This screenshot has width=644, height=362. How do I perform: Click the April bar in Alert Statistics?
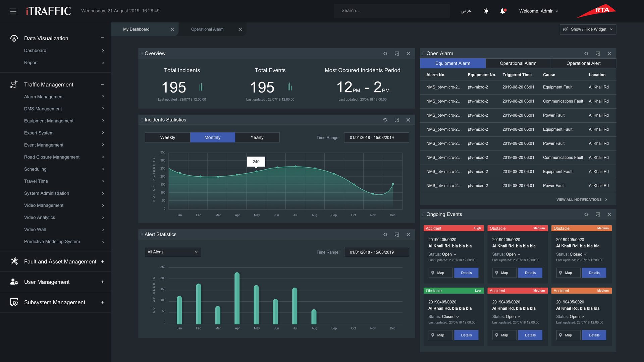[x=237, y=298]
